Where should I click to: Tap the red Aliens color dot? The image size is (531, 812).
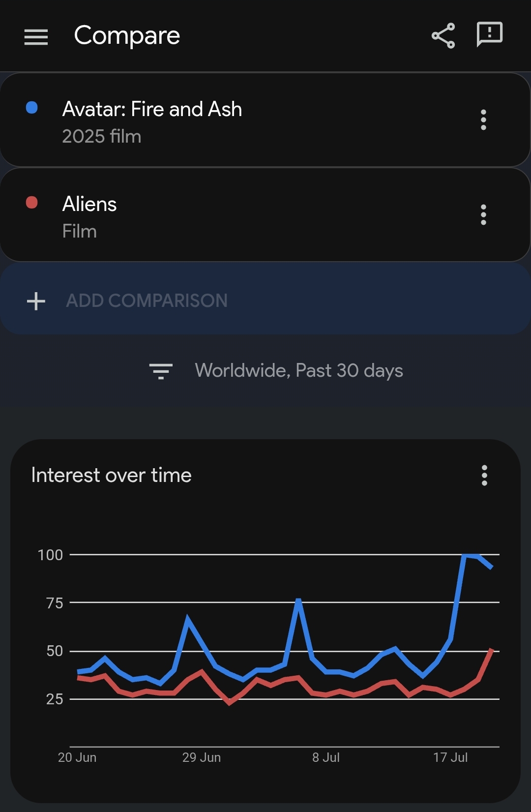click(32, 203)
